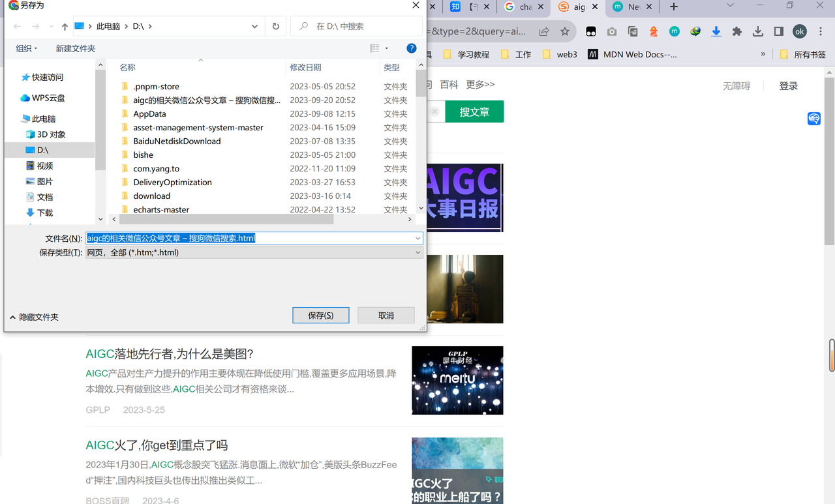The height and width of the screenshot is (504, 835).
Task: Open the 组织 organize menu
Action: [27, 48]
